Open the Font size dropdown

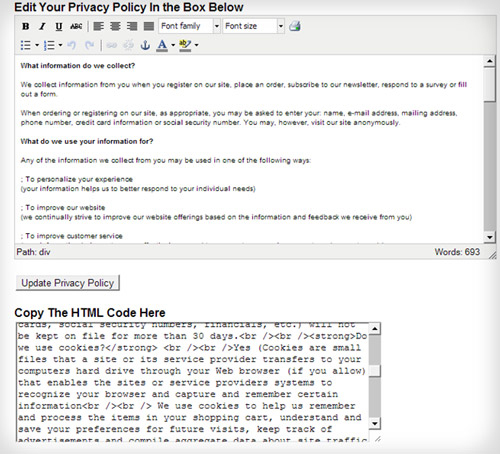coord(253,26)
